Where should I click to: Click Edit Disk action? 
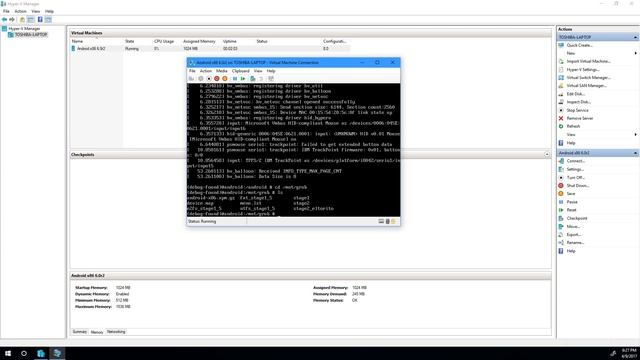pos(576,94)
